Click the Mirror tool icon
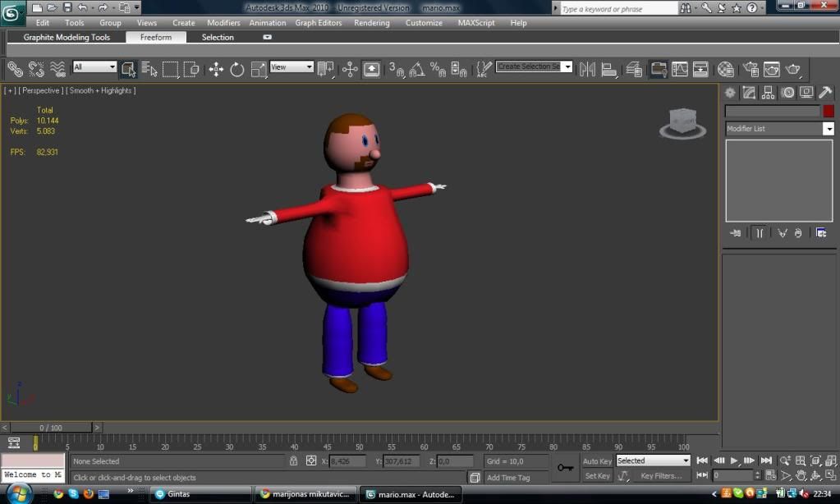 point(587,69)
